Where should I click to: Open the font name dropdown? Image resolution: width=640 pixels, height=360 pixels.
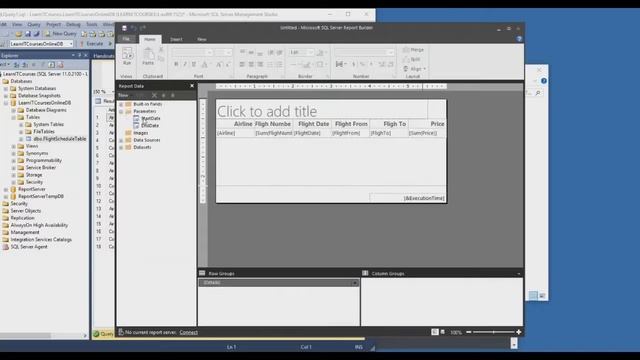(x=210, y=52)
